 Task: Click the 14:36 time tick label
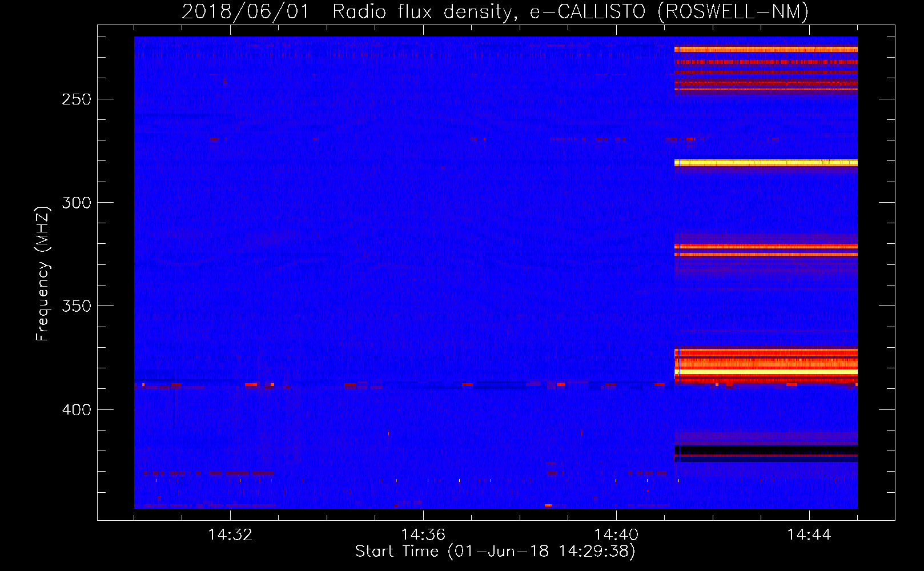point(423,535)
